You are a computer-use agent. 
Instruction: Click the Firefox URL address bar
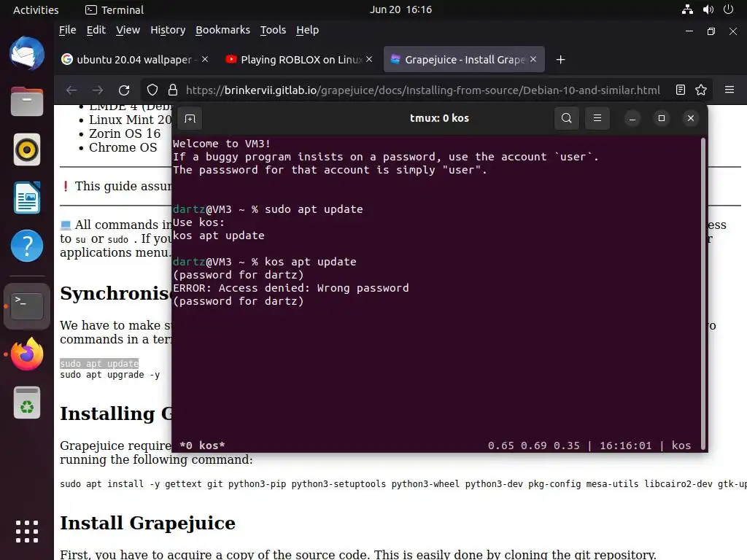click(422, 90)
